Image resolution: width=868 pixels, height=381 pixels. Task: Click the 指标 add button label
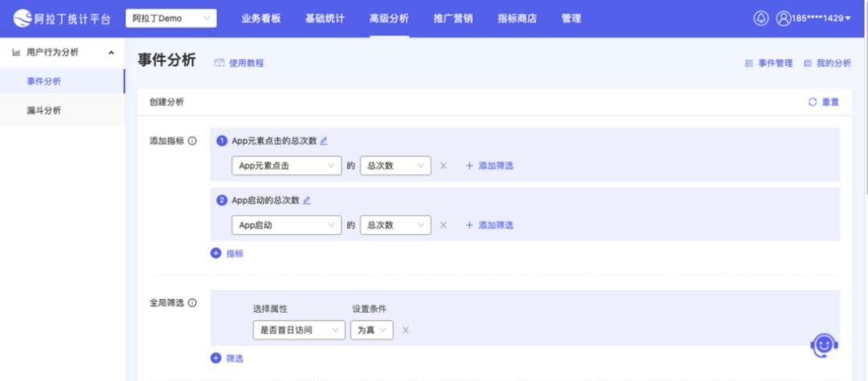point(235,254)
